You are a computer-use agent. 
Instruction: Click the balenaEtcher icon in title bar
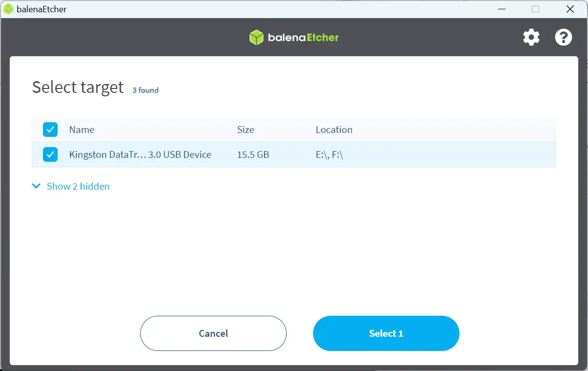[x=8, y=9]
